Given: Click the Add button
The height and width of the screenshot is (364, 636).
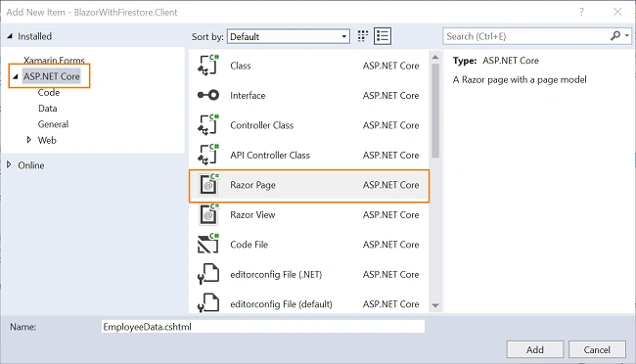Looking at the screenshot, I should (535, 349).
